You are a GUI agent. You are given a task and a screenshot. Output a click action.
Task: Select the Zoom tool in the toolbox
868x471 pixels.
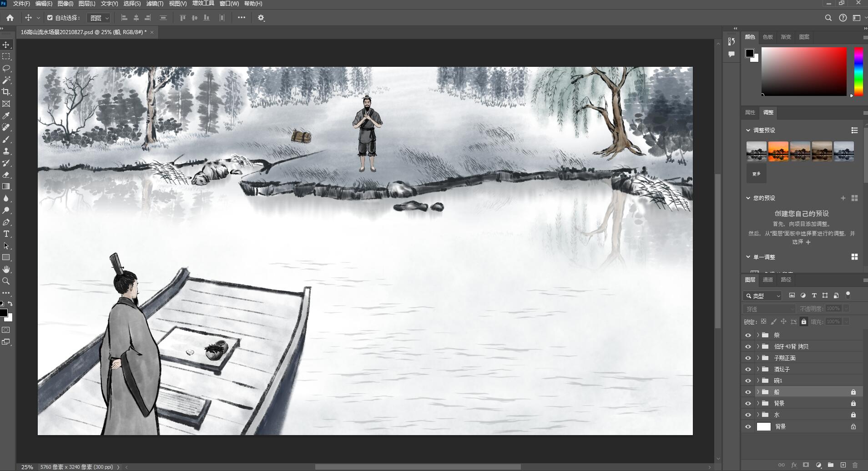(x=6, y=281)
